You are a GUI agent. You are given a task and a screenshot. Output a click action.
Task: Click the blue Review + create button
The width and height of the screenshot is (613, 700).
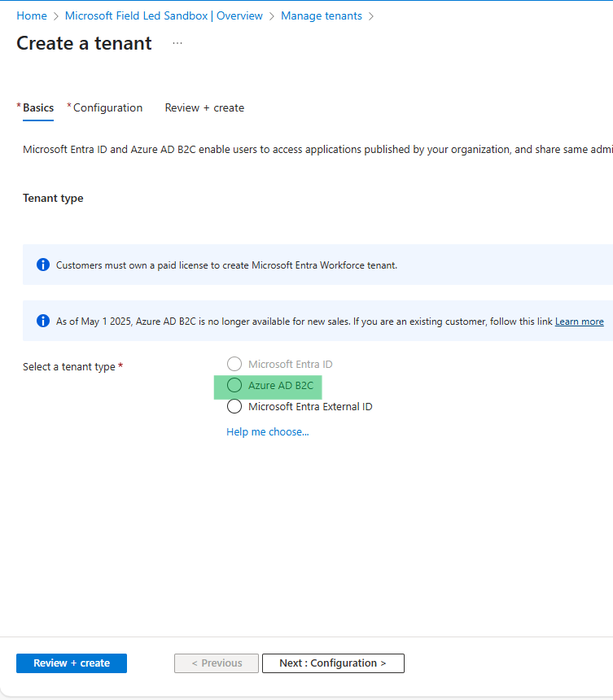tap(72, 663)
